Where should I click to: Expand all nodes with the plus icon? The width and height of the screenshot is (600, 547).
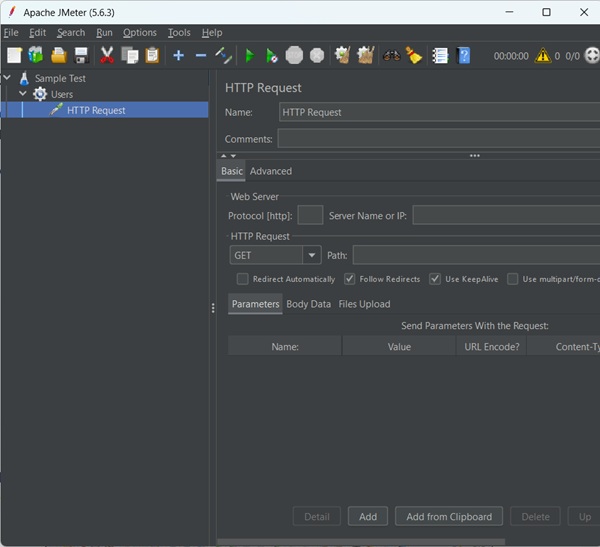[x=178, y=56]
